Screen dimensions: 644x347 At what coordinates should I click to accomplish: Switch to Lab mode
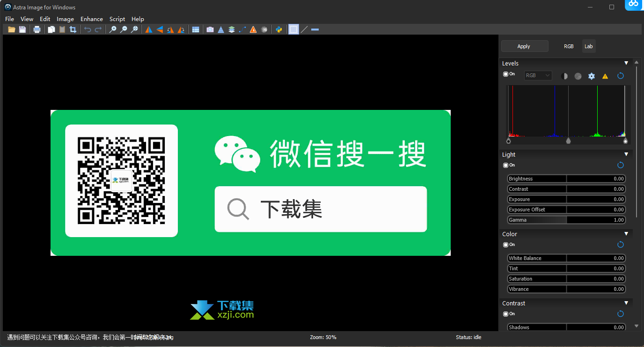click(x=589, y=46)
